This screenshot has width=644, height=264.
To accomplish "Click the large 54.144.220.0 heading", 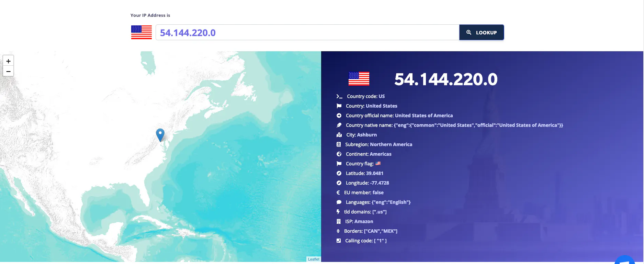I will pyautogui.click(x=446, y=79).
